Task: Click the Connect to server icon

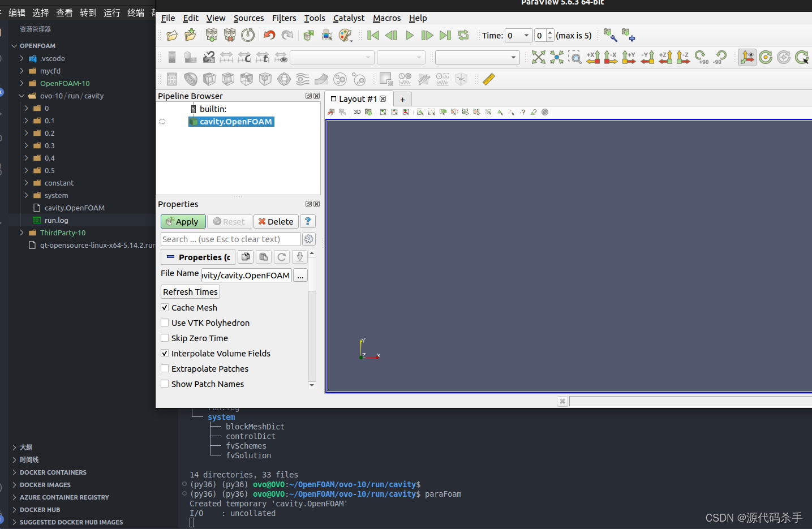Action: (212, 36)
